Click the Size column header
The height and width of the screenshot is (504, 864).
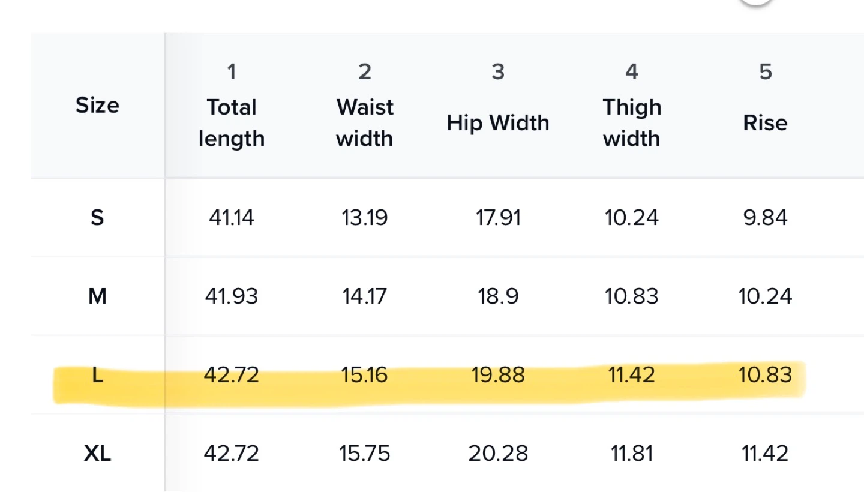[x=97, y=105]
